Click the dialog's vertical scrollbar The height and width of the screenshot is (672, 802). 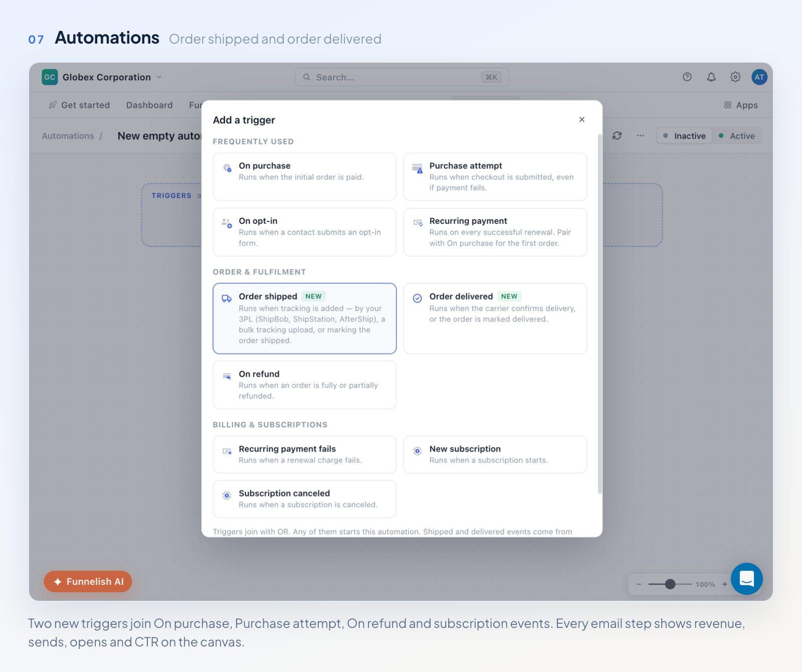[599, 314]
